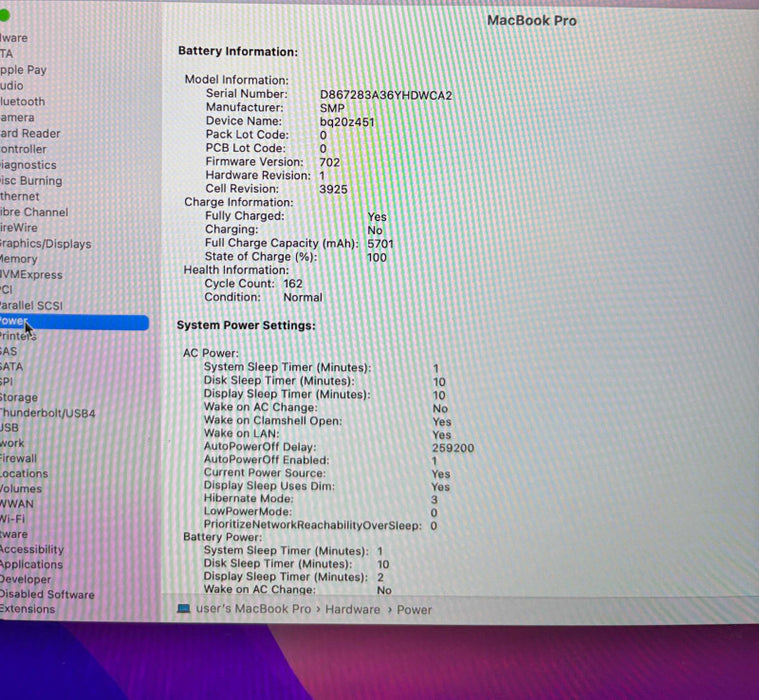
Task: Select PCI in the sidebar
Action: click(6, 289)
